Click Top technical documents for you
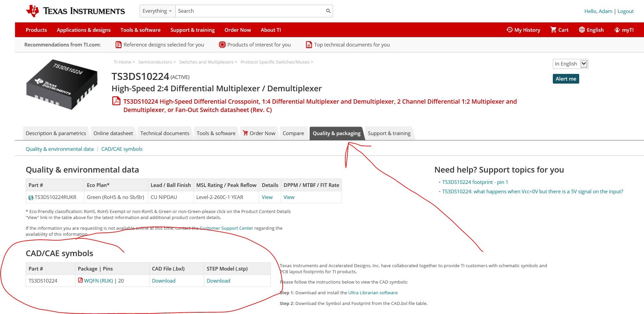This screenshot has width=644, height=314. coord(352,44)
